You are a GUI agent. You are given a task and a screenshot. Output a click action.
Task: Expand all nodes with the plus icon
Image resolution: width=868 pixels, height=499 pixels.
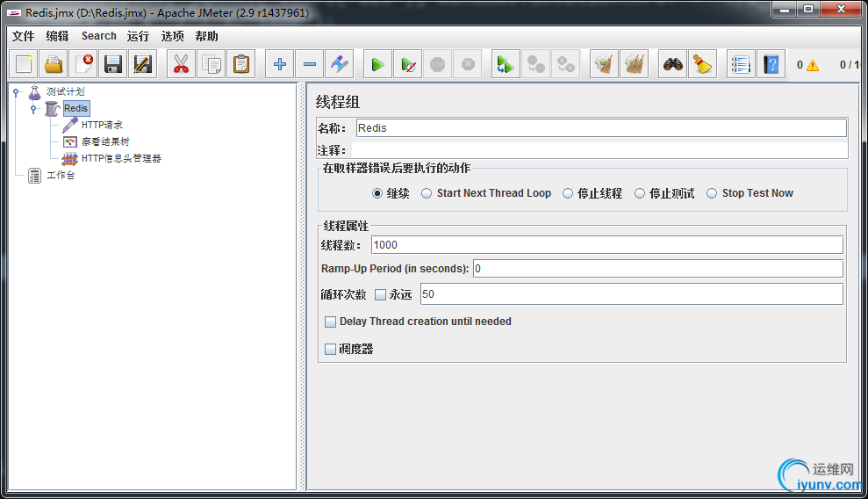[280, 64]
